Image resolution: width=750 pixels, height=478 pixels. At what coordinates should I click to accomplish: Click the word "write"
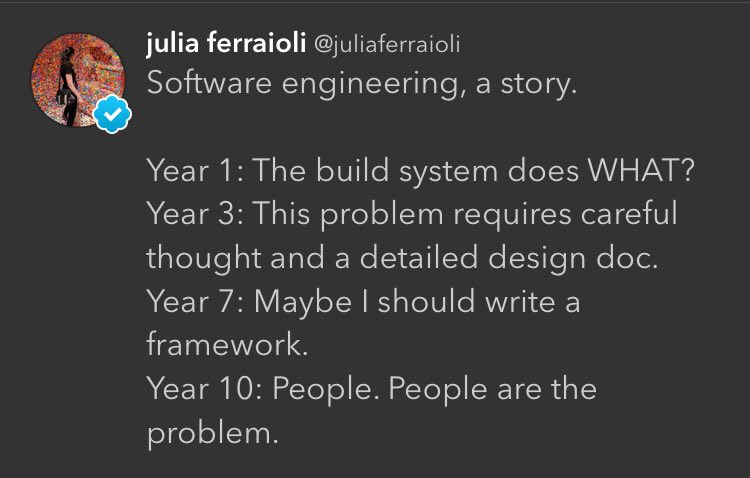coord(520,302)
